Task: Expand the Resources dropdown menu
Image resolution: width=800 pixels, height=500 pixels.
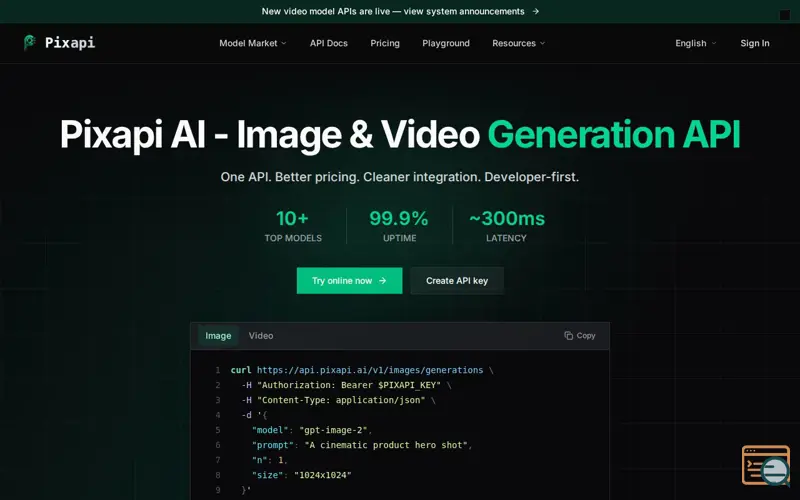Action: pyautogui.click(x=518, y=43)
